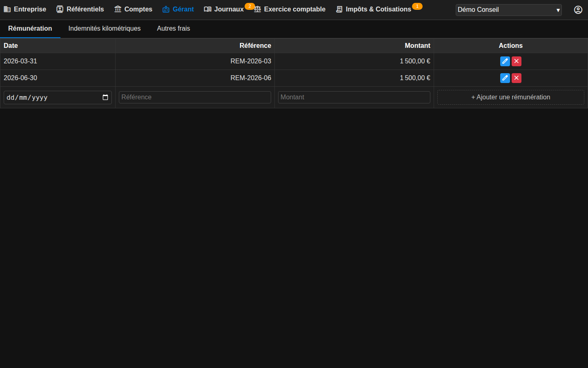Open the user account icon
The height and width of the screenshot is (368, 588).
pyautogui.click(x=578, y=10)
